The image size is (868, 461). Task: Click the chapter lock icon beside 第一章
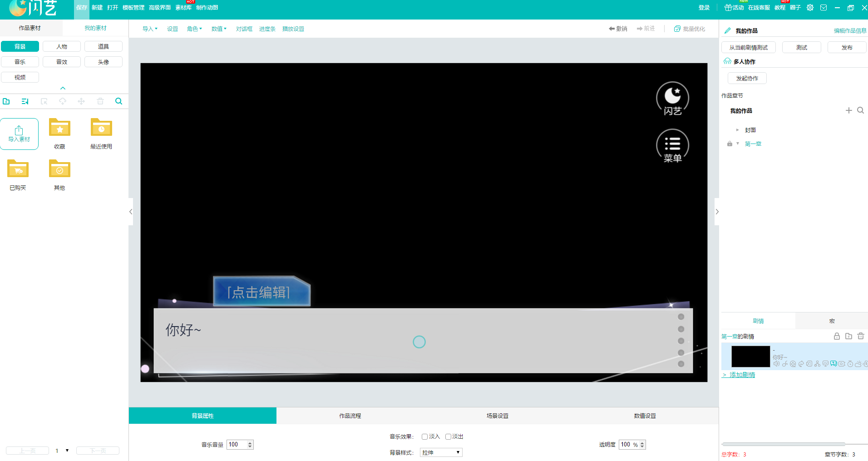(730, 144)
